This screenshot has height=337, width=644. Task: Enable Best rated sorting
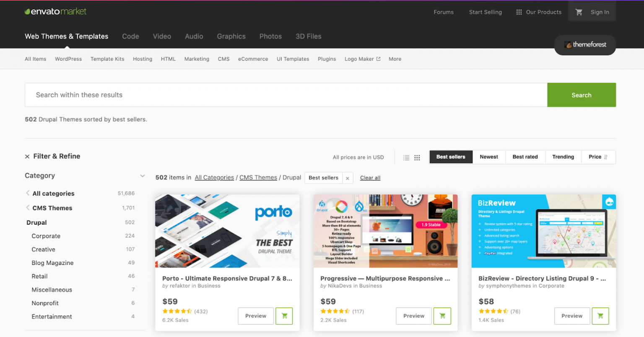(x=525, y=157)
